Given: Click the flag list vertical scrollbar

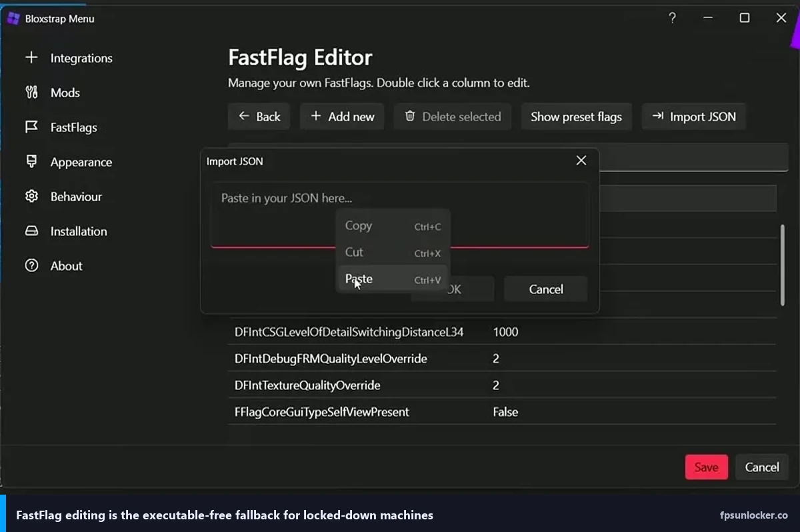Looking at the screenshot, I should click(783, 265).
